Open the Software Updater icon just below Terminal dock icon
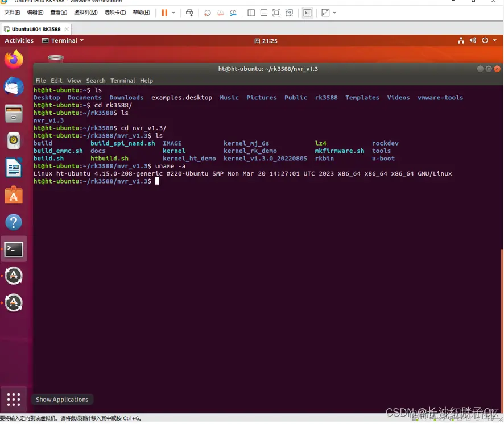The width and height of the screenshot is (504, 424). click(x=14, y=276)
